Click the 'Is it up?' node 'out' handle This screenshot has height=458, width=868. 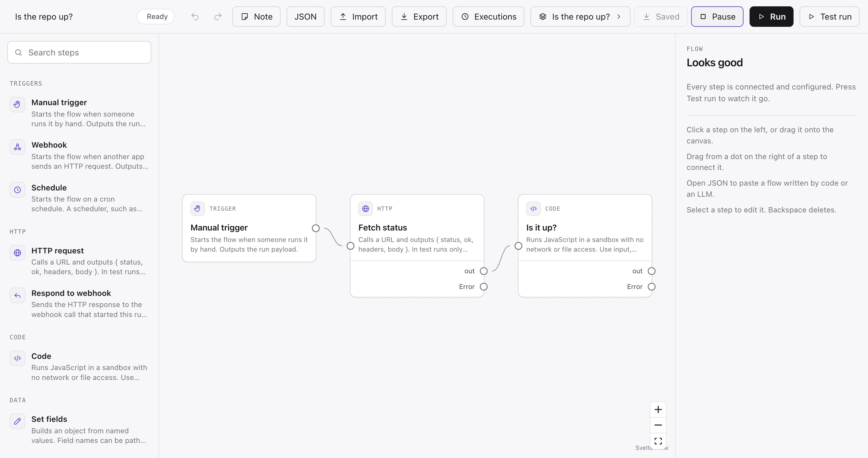pyautogui.click(x=652, y=271)
